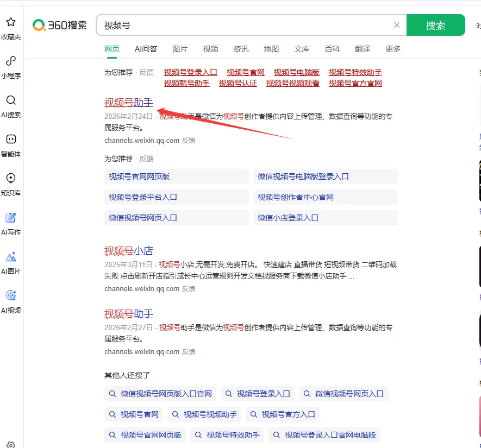Open the 视频号官方官网 recommendation link
Screen dimensions: 481x448
[x=355, y=83]
